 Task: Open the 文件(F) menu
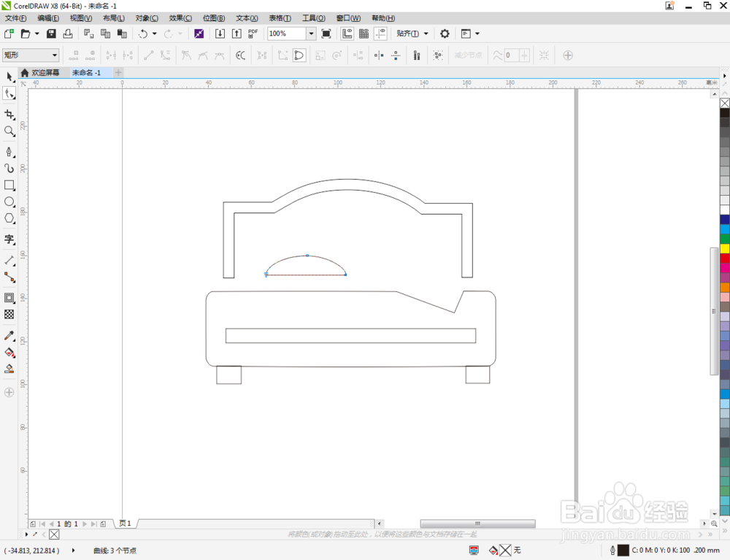[15, 18]
